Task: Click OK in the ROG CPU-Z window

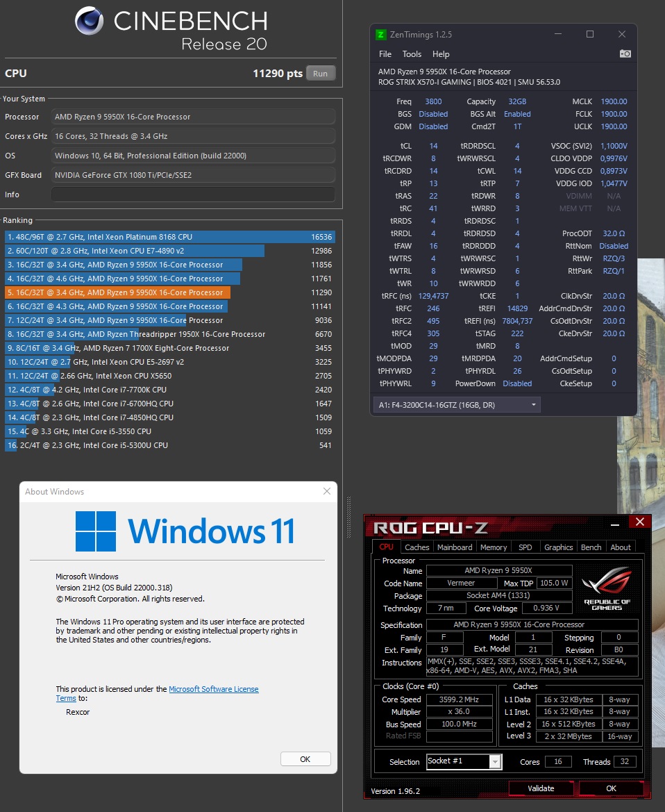Action: tap(611, 788)
